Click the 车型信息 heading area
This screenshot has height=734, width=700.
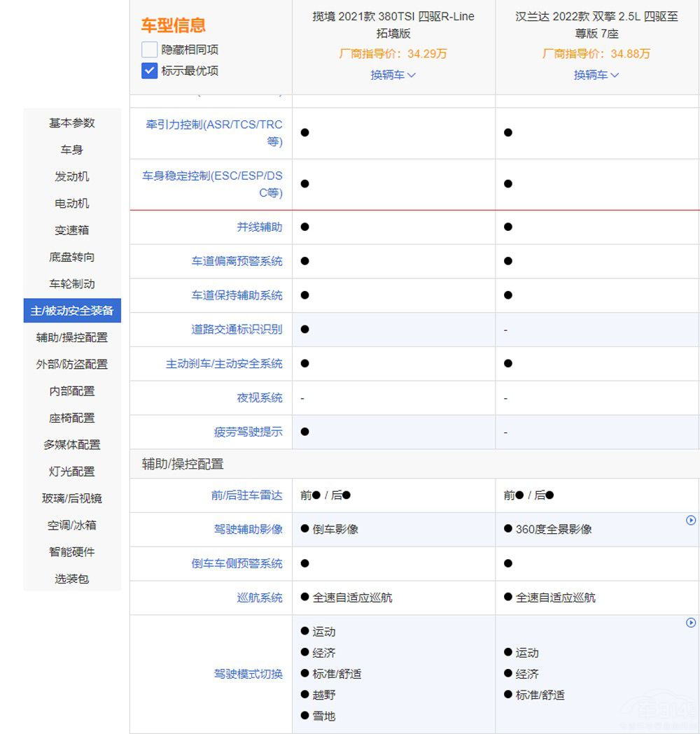coord(176,27)
